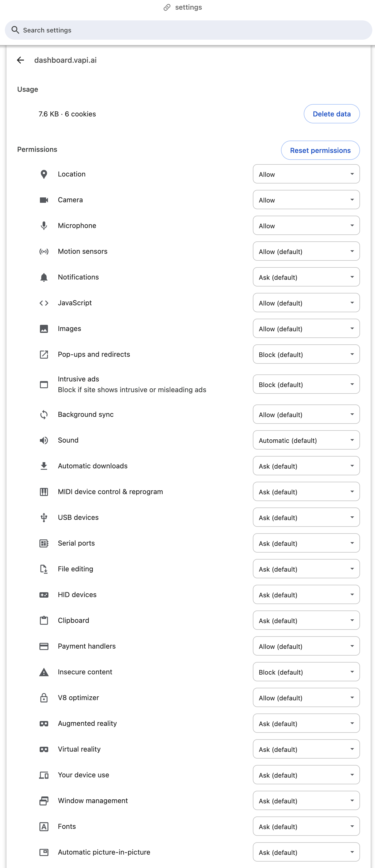Click the Location pin icon
Image resolution: width=375 pixels, height=868 pixels.
pos(44,174)
